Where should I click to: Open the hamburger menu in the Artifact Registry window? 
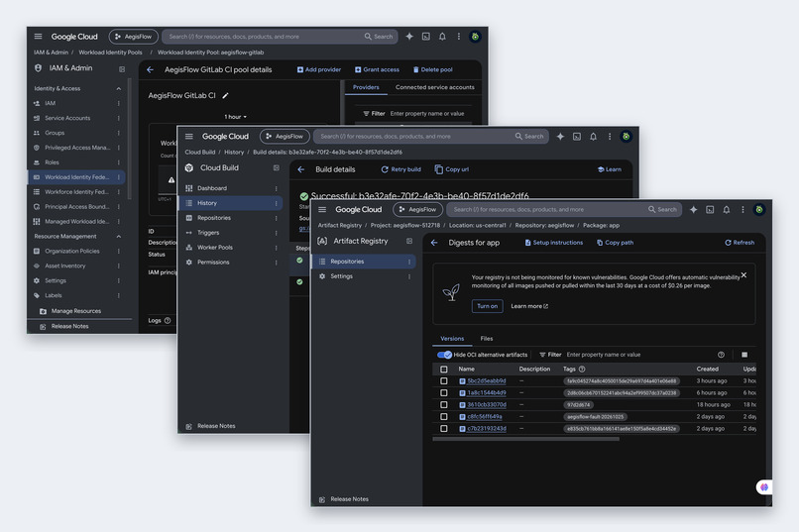[322, 209]
